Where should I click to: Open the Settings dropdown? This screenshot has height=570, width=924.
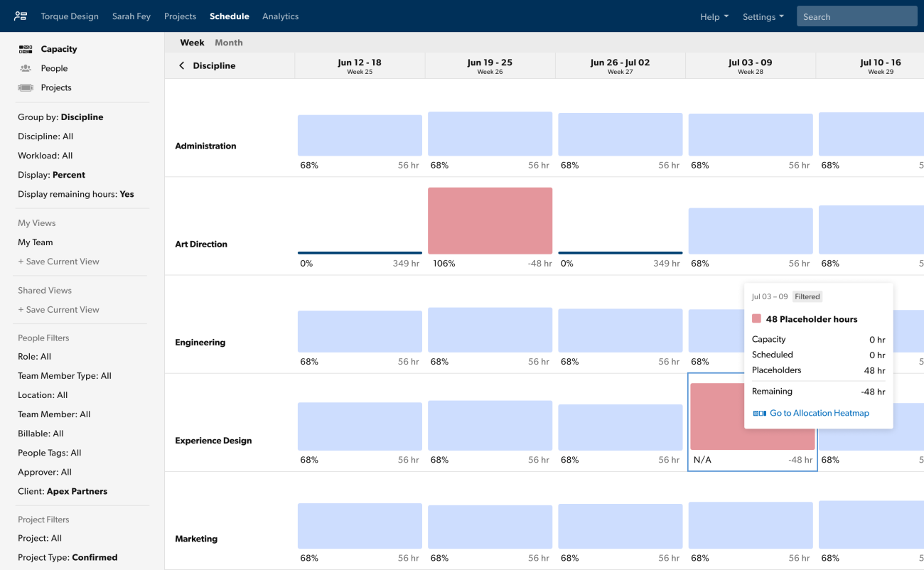coord(763,16)
